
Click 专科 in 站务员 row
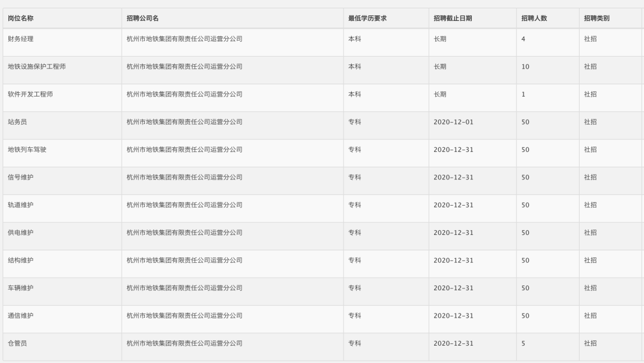[354, 122]
